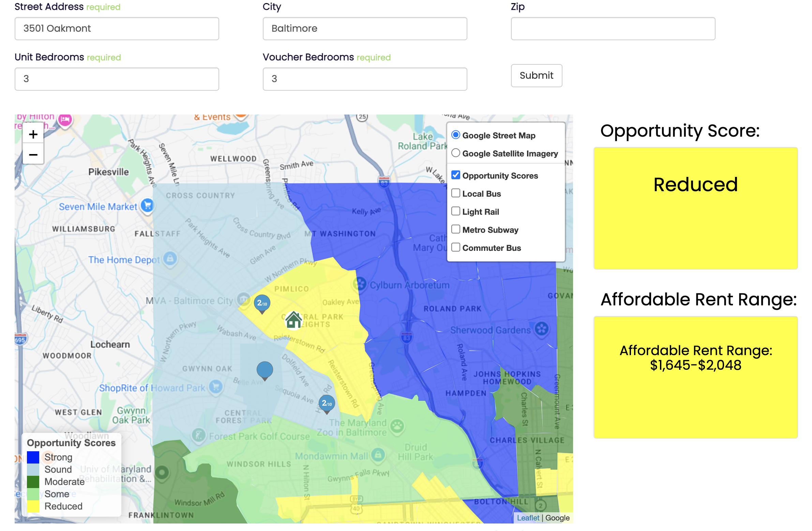
Task: Click the Maryland Zoo paw icon
Action: [x=397, y=425]
